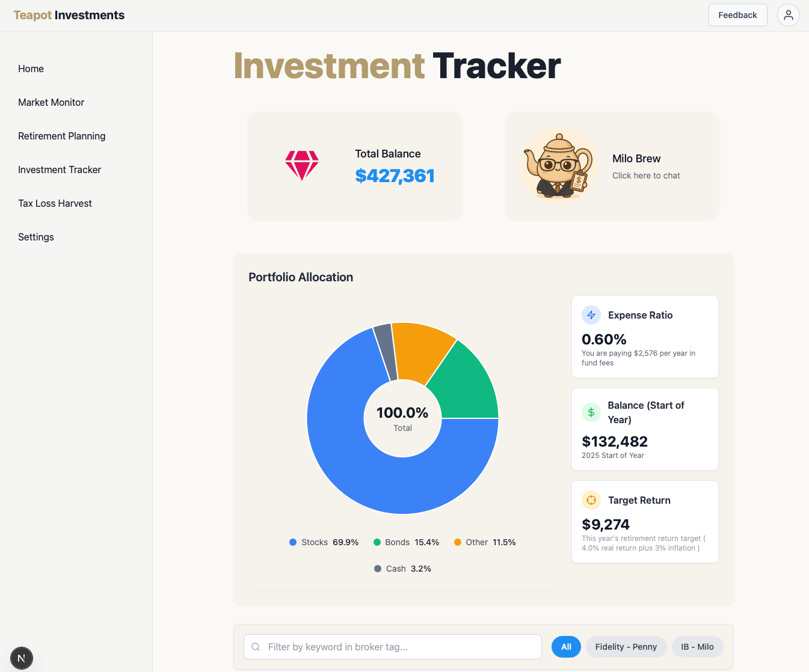
Task: Click the Investment Tracker page title
Action: coord(397,66)
